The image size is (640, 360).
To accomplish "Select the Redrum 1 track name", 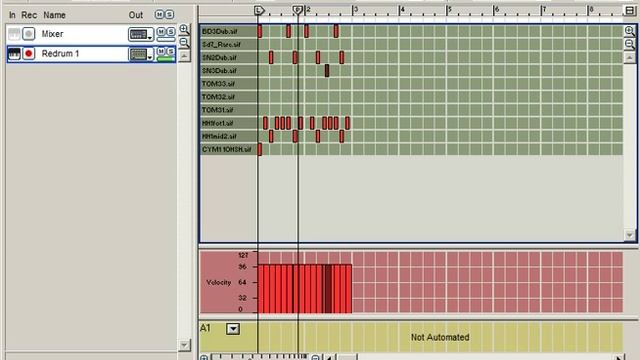I will tap(60, 53).
